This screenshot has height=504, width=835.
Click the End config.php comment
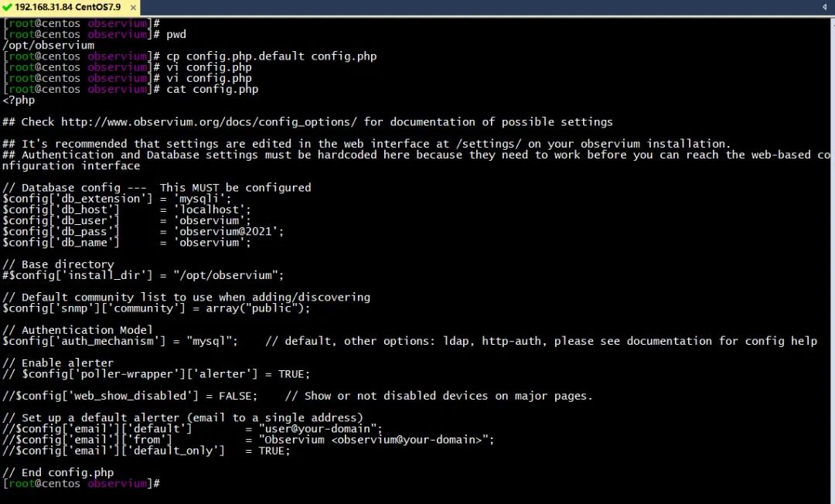coord(58,472)
